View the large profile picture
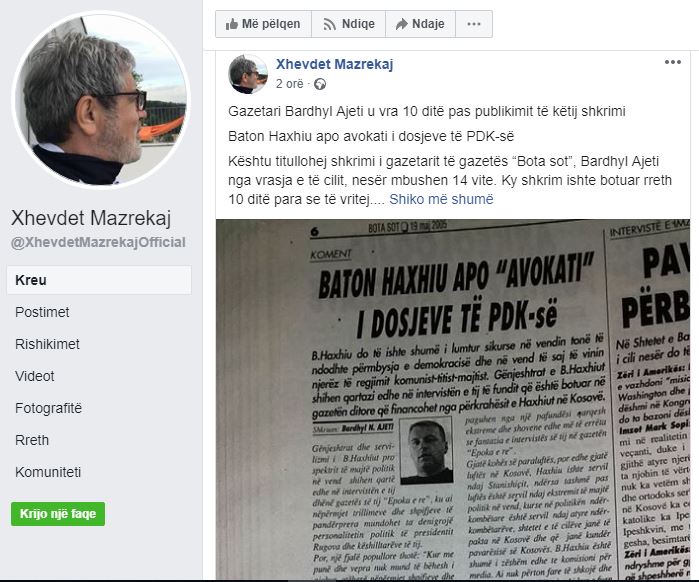This screenshot has height=582, width=699. click(102, 100)
